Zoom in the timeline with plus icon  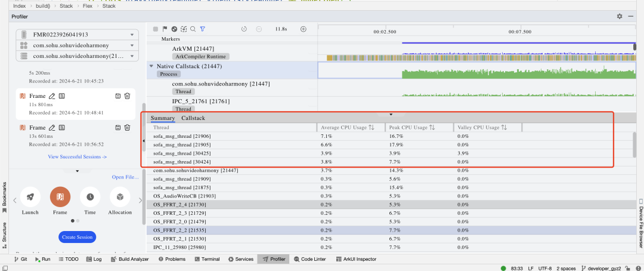coord(304,29)
